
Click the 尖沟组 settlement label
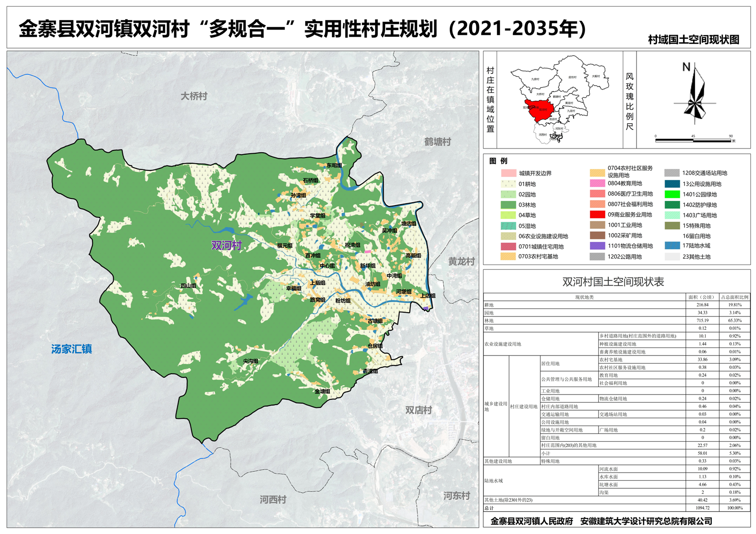(250, 361)
